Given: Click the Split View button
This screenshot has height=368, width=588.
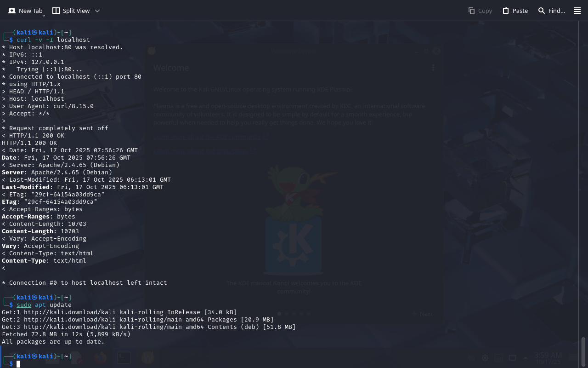Looking at the screenshot, I should [71, 11].
